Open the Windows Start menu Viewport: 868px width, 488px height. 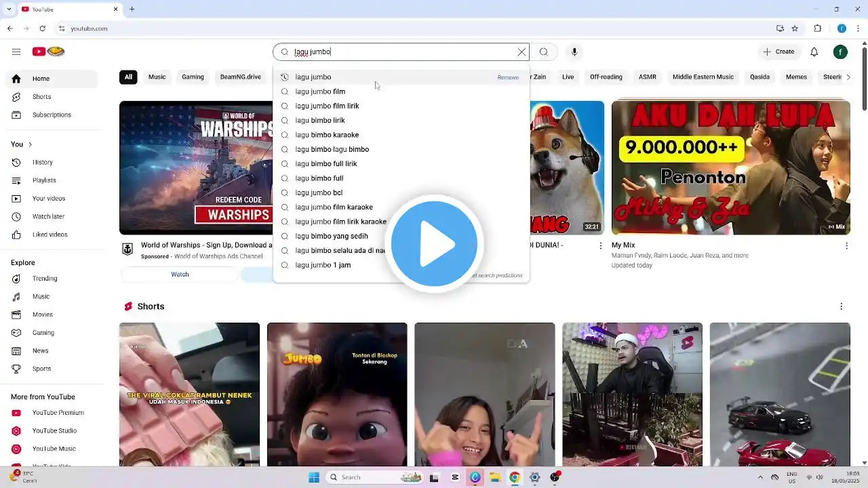pyautogui.click(x=314, y=477)
